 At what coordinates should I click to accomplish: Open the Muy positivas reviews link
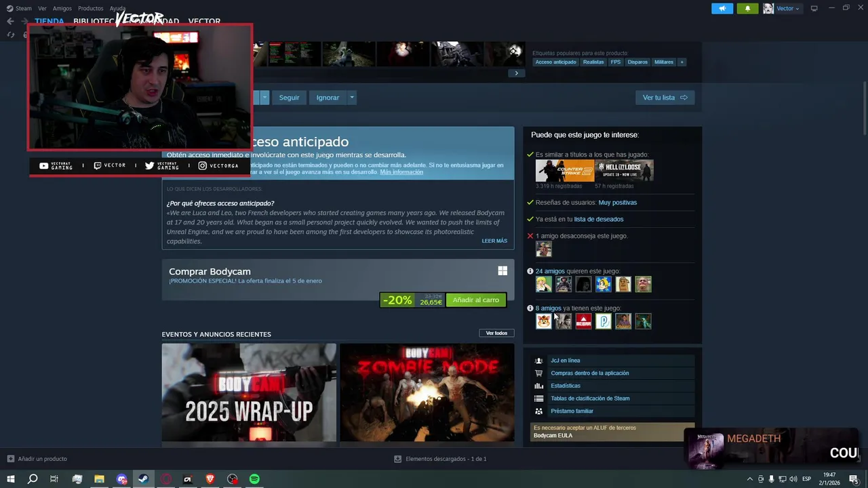618,202
